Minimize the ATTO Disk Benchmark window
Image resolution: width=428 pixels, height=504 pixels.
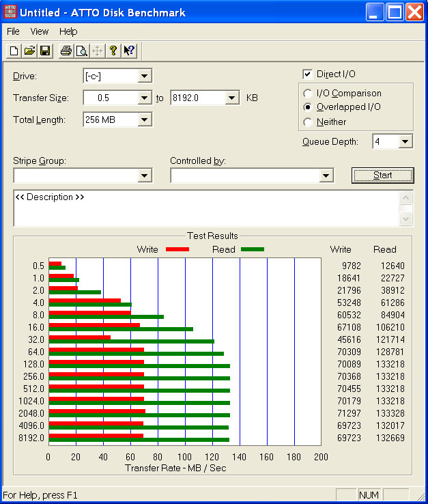coord(374,12)
